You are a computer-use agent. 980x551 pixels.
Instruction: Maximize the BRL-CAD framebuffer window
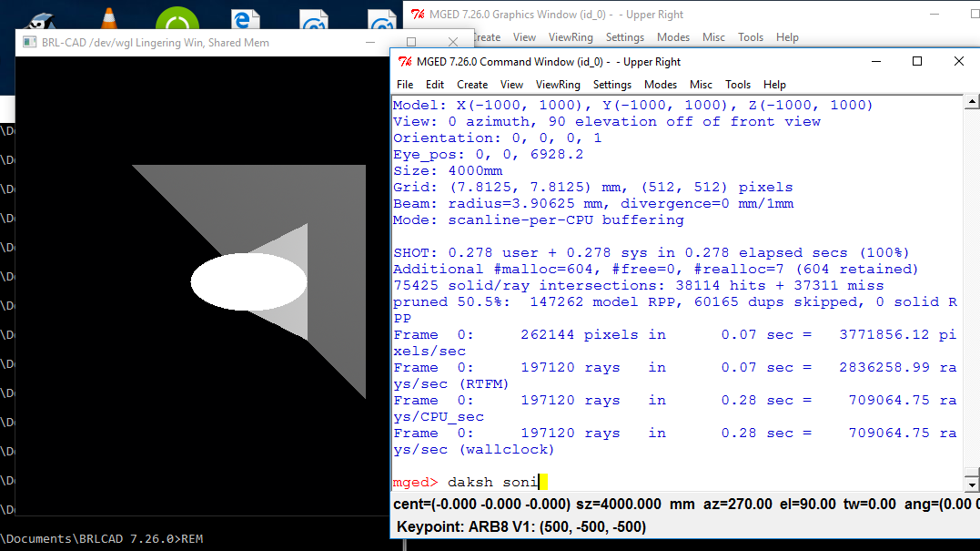click(x=410, y=43)
